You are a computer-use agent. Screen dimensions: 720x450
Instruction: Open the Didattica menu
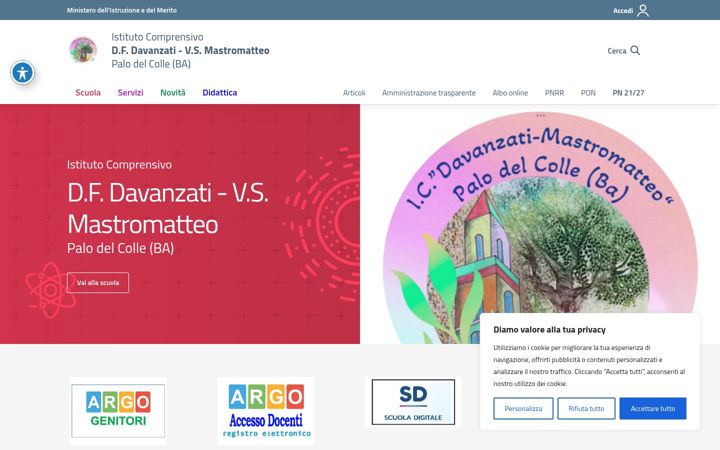tap(219, 93)
